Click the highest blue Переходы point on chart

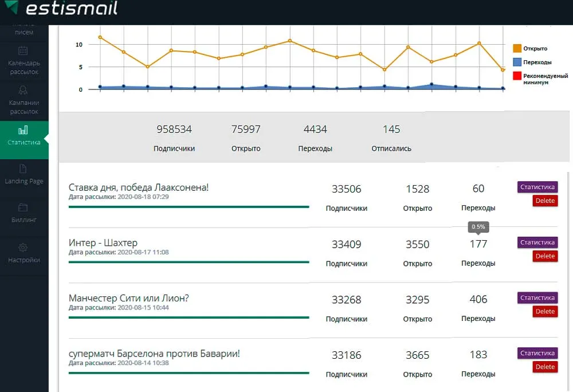tap(431, 84)
